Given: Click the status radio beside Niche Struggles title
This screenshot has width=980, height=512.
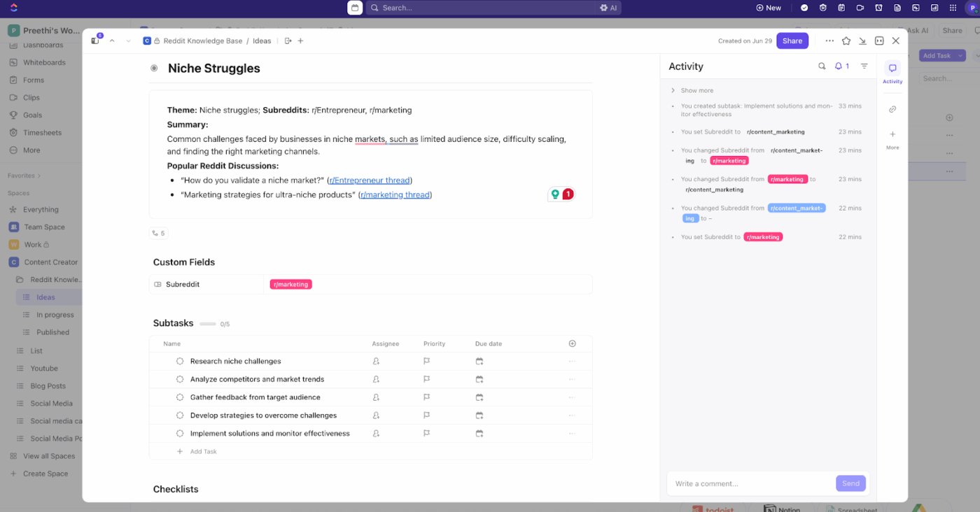Looking at the screenshot, I should (153, 68).
